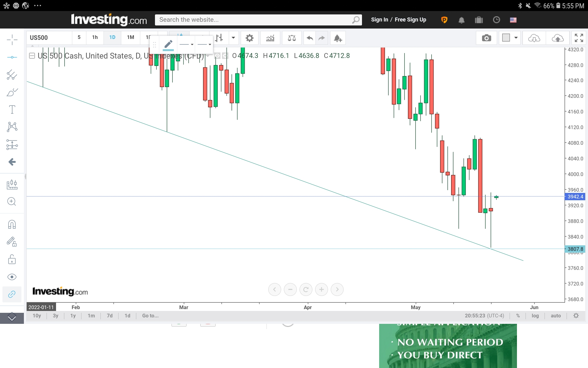
Task: Open the line color pencil swatch
Action: click(x=168, y=45)
